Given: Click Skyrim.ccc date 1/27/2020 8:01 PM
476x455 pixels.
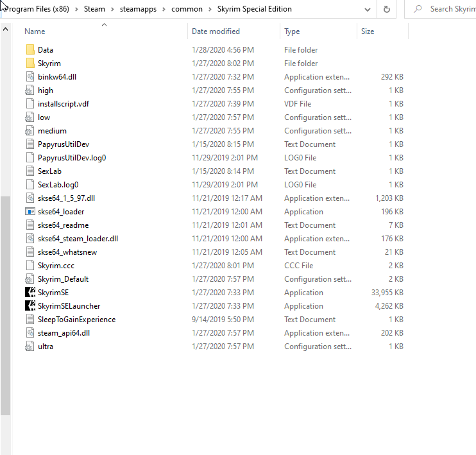Looking at the screenshot, I should pyautogui.click(x=223, y=266).
